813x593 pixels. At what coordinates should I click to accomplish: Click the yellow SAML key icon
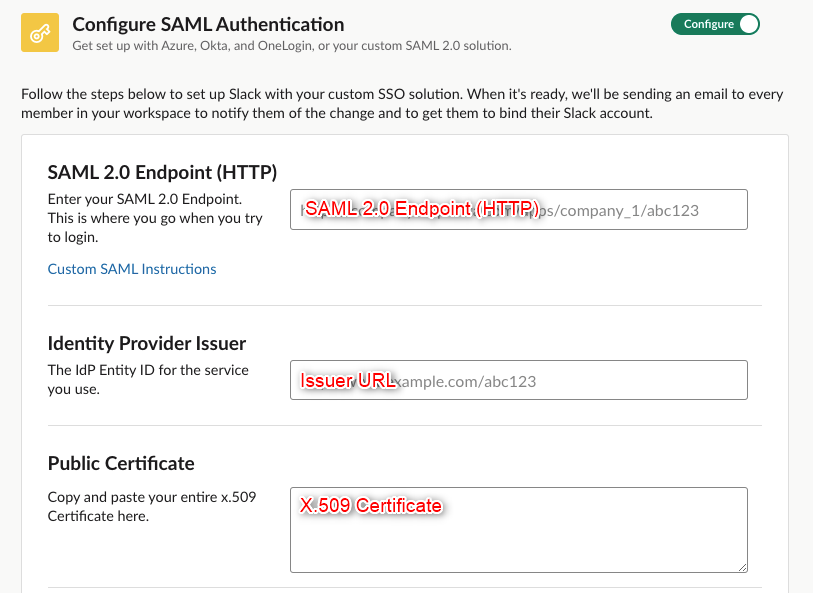pyautogui.click(x=40, y=33)
